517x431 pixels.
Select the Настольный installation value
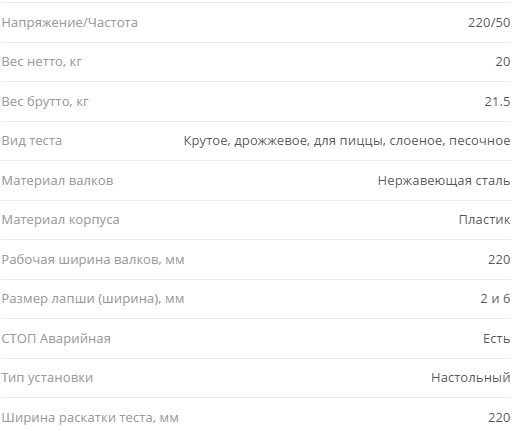pos(471,378)
